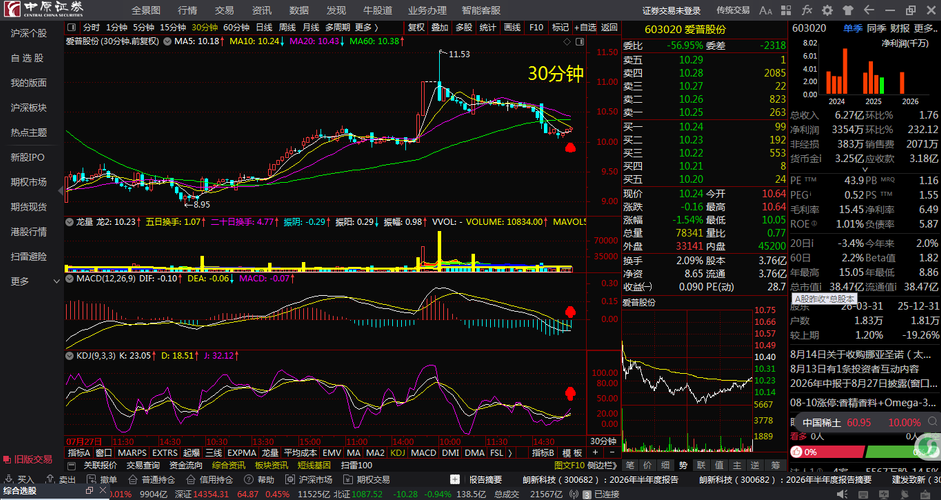Close the 综合选股 panel
The image size is (941, 500).
pos(101,490)
